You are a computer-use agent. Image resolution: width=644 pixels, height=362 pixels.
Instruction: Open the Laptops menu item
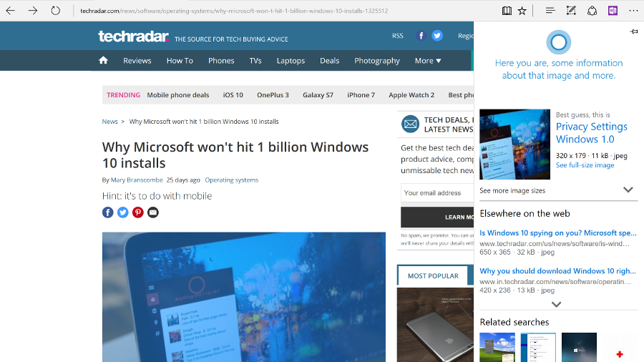tap(291, 61)
